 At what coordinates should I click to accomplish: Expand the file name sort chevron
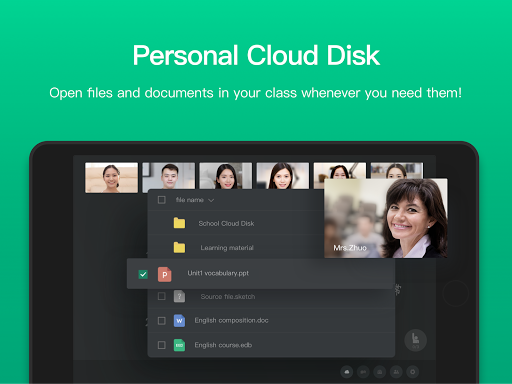(x=211, y=200)
